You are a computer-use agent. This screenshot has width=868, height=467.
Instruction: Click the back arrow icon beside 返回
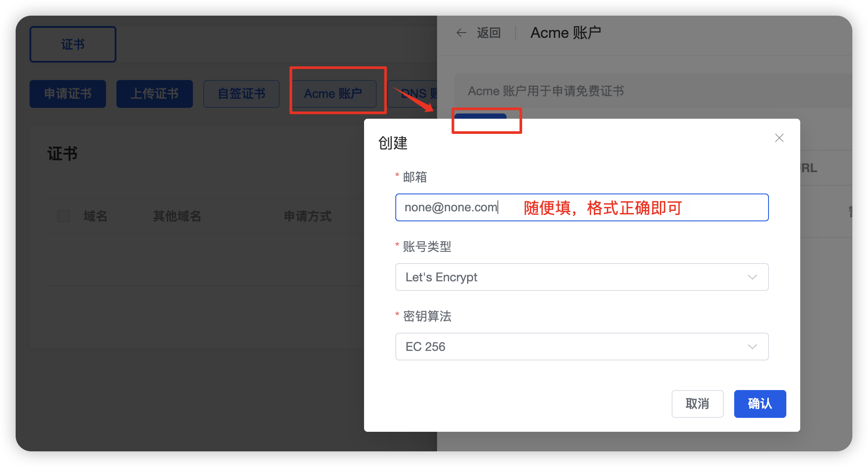[461, 33]
